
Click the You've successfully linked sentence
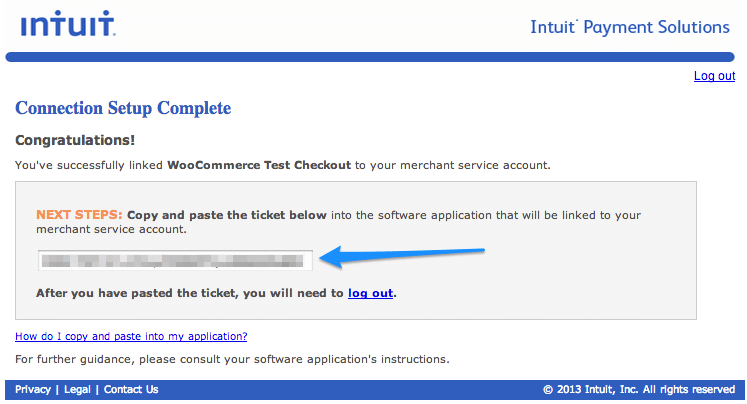coord(283,165)
